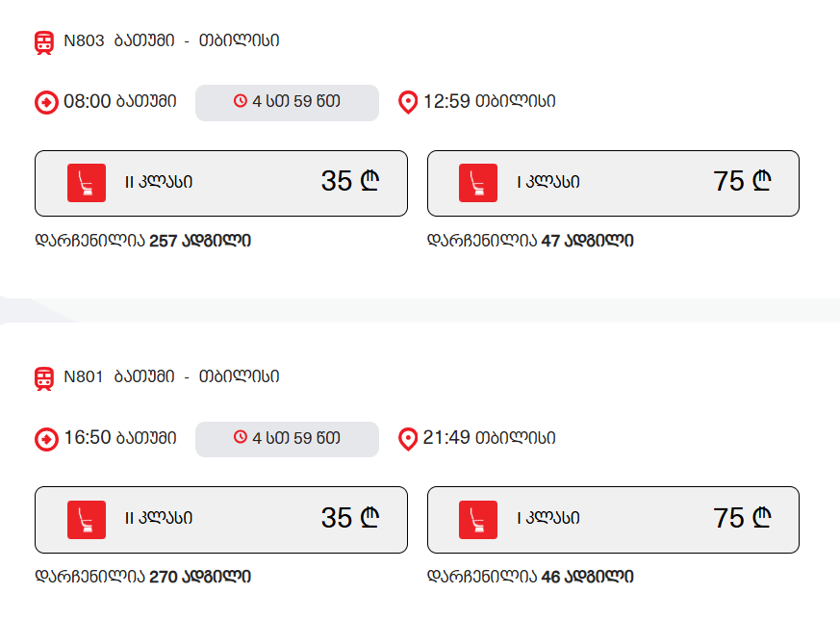Select I class 75 ₾ on train N803
Viewport: 840px width, 620px height.
tap(613, 183)
